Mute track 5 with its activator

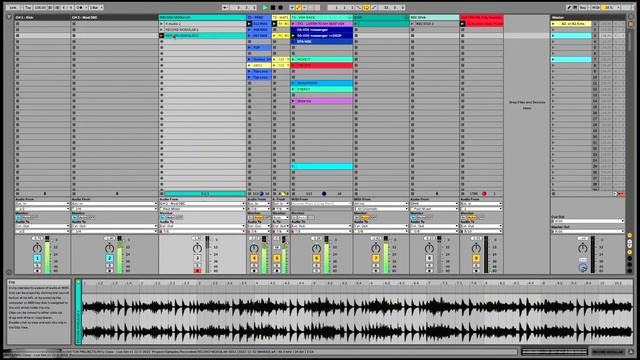click(277, 258)
